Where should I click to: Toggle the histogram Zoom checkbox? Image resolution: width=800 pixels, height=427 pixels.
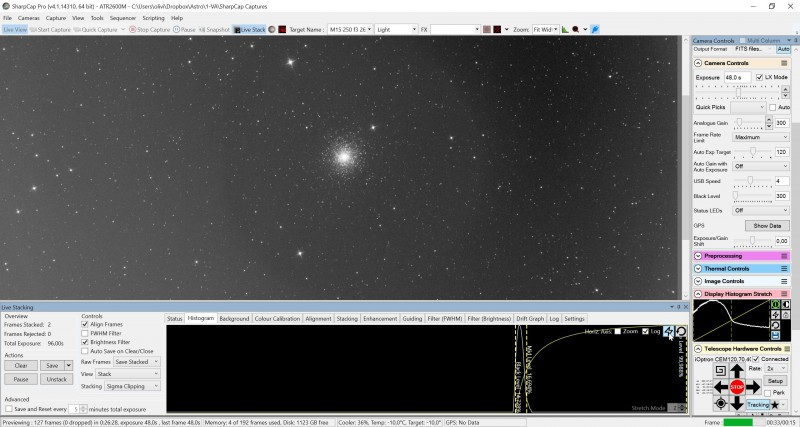(617, 332)
